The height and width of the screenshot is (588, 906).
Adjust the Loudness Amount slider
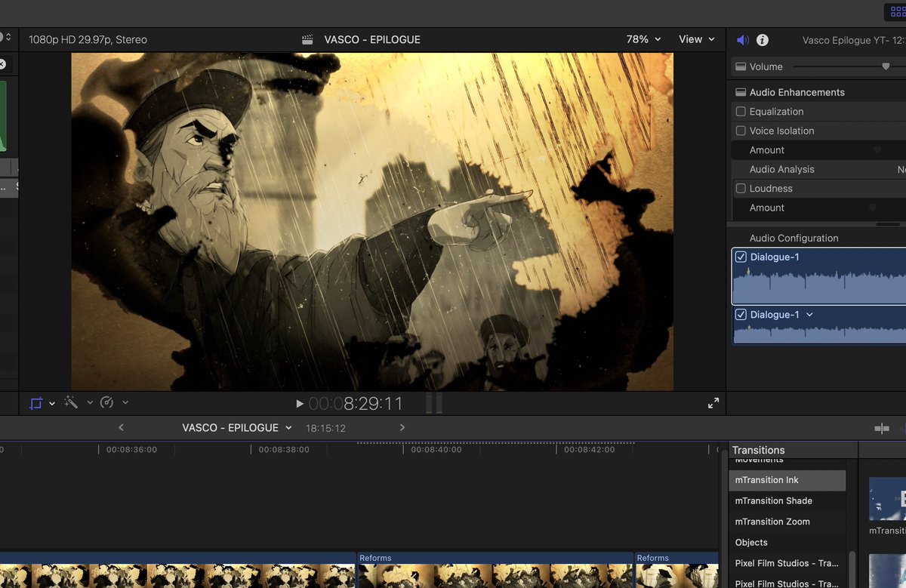click(x=873, y=208)
